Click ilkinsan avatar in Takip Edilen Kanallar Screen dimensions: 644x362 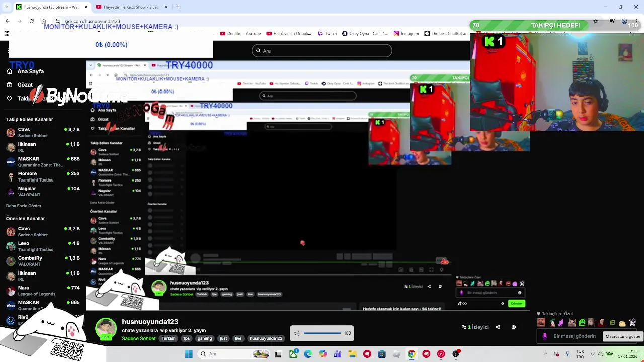(11, 147)
